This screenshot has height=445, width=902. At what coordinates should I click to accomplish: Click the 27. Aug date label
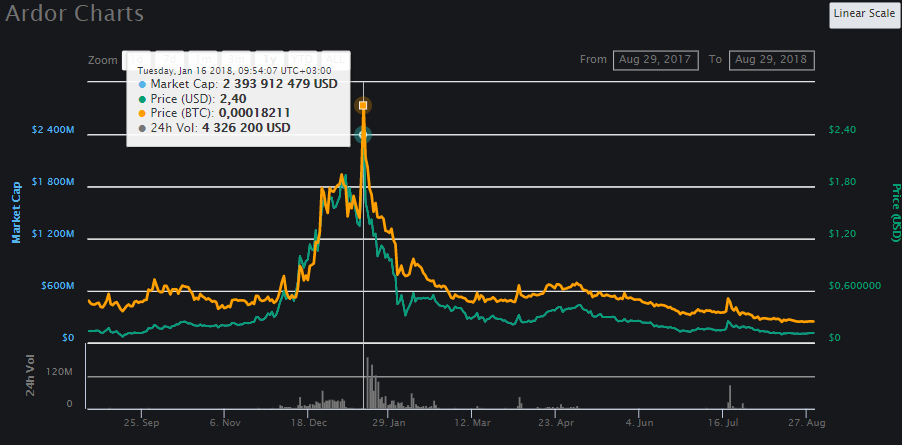(x=807, y=423)
